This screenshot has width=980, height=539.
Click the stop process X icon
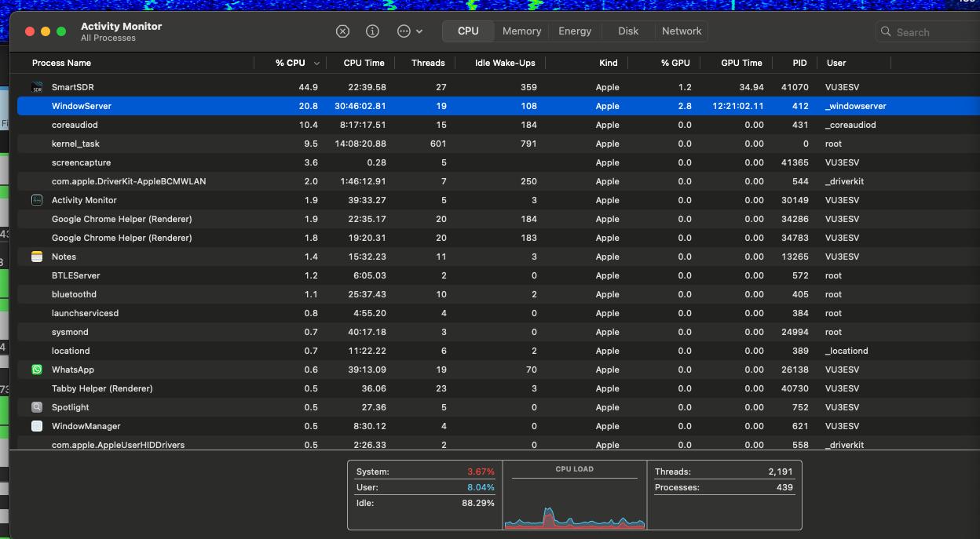pos(342,31)
